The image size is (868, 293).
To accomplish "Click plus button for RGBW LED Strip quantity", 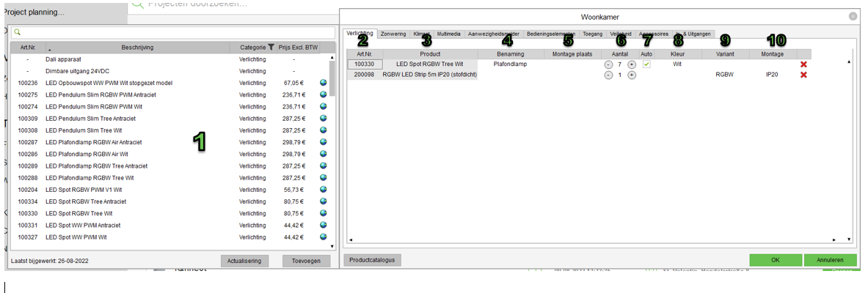I will pyautogui.click(x=632, y=75).
